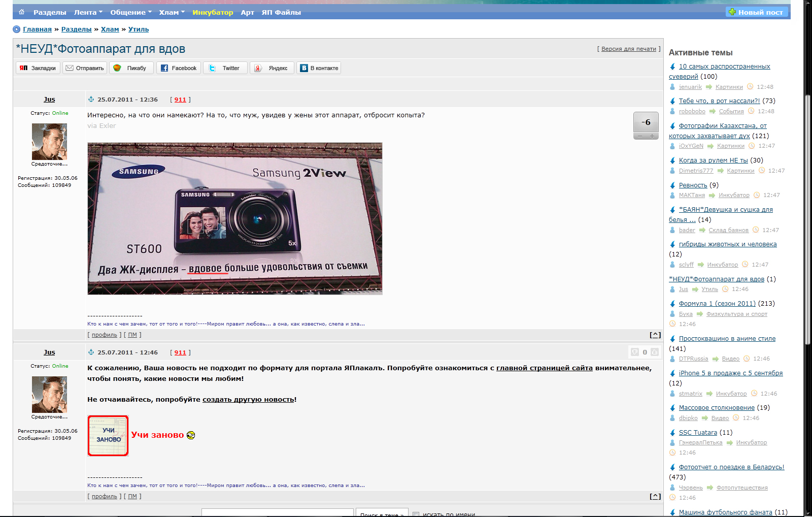Click user icon next to 'robobobo'

coord(672,111)
